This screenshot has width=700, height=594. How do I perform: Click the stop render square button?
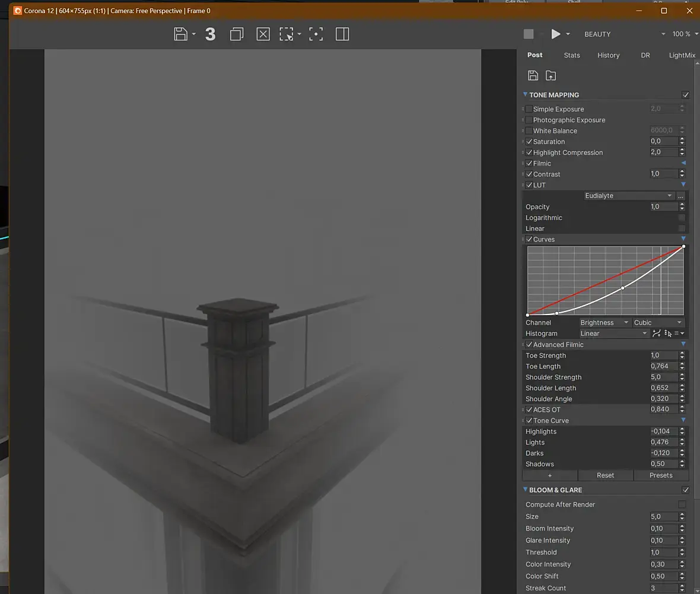[x=529, y=34]
